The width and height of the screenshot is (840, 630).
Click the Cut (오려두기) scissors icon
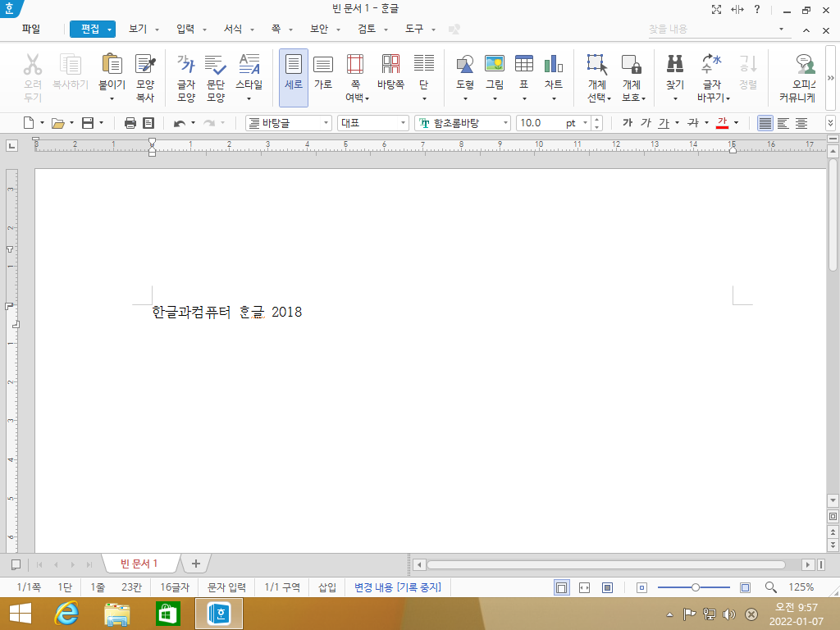point(33,64)
